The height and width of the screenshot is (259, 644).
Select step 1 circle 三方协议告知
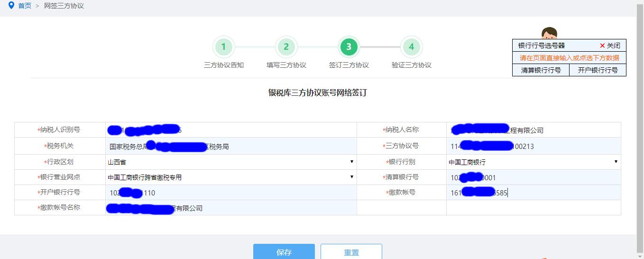(x=223, y=47)
